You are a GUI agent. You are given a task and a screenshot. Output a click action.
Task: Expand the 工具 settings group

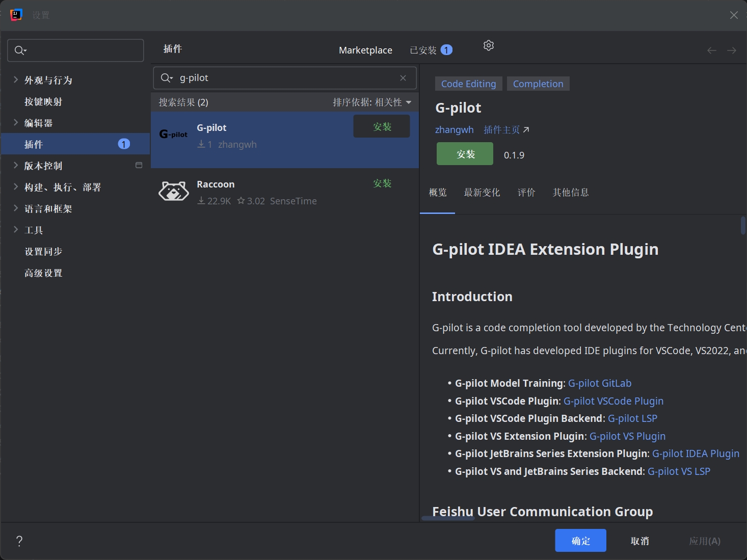pyautogui.click(x=16, y=229)
